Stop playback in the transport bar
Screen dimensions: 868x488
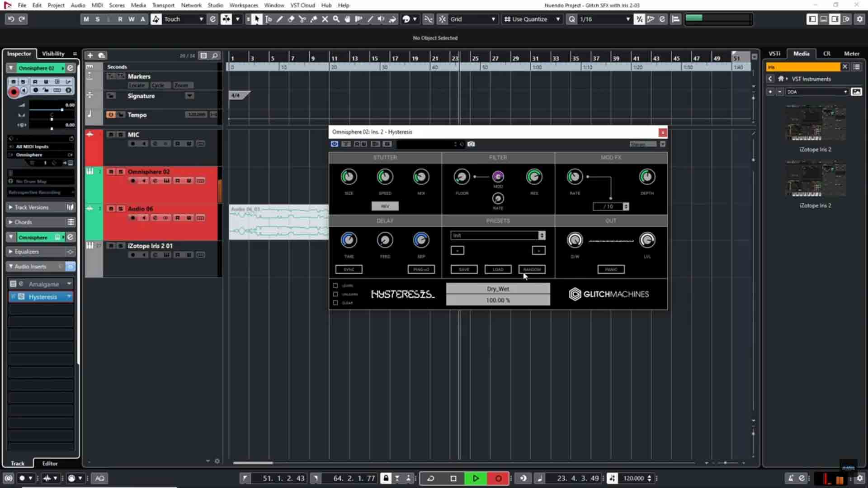click(453, 478)
